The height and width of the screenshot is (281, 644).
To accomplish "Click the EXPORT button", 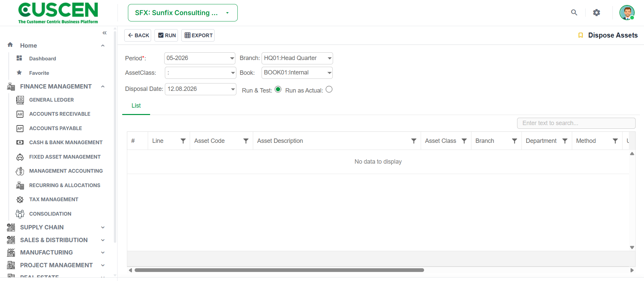I will pos(198,35).
